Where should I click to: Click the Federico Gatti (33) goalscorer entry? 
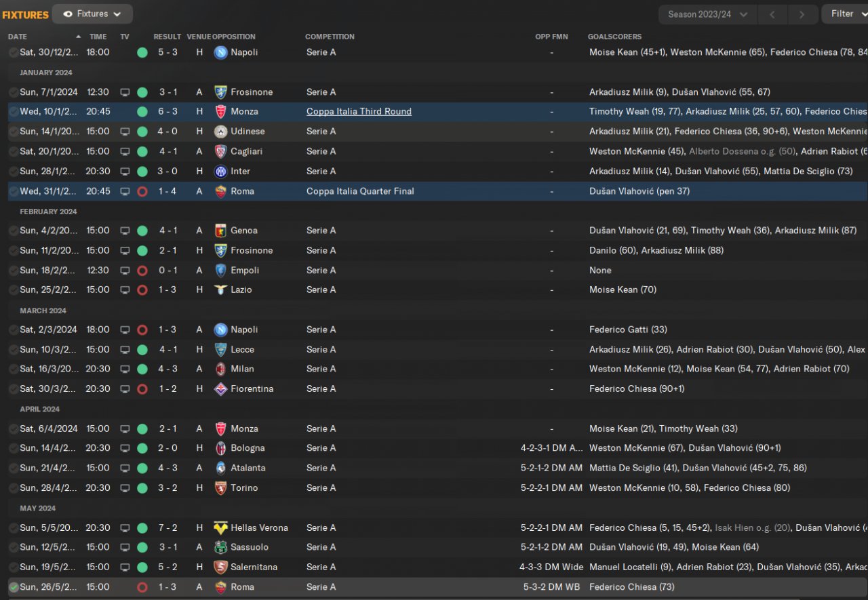pos(628,330)
